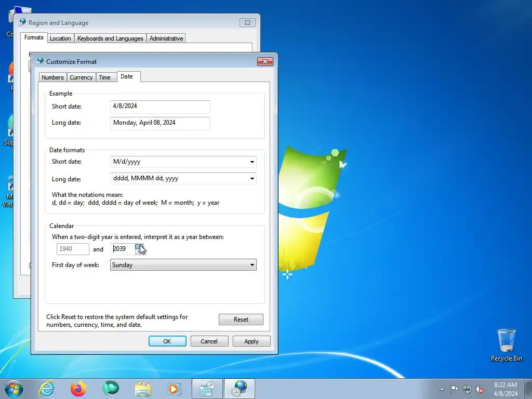This screenshot has width=532, height=399.
Task: Confirm with the OK button
Action: pyautogui.click(x=167, y=341)
